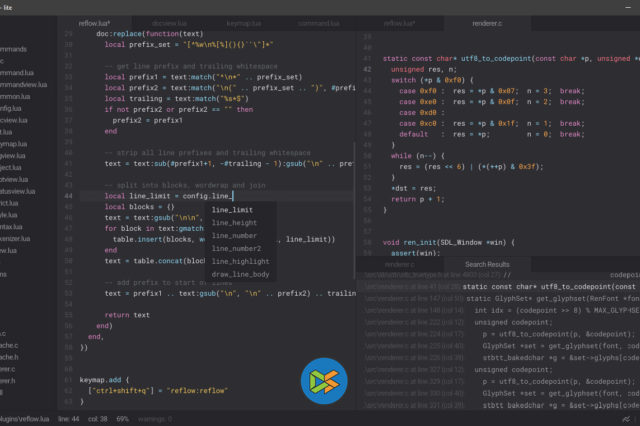Image resolution: width=640 pixels, height=426 pixels.
Task: Click 'warnings: 0' in the status bar
Action: 155,419
